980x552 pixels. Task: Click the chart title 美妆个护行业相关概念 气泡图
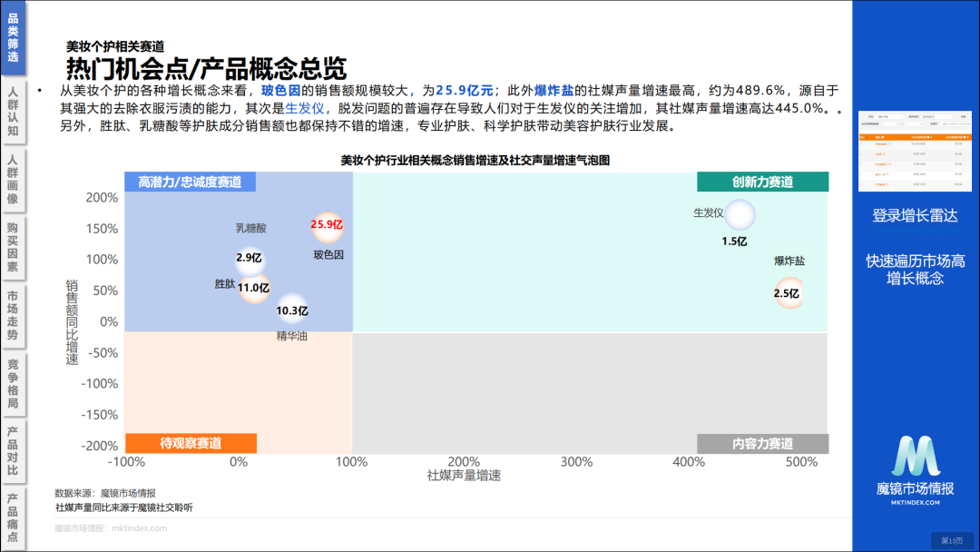coord(475,161)
